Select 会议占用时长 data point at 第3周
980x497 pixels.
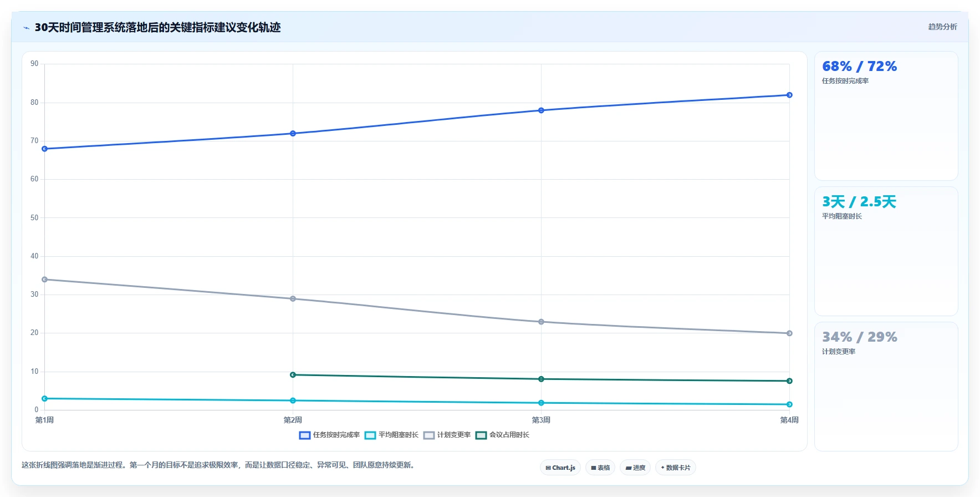[542, 379]
